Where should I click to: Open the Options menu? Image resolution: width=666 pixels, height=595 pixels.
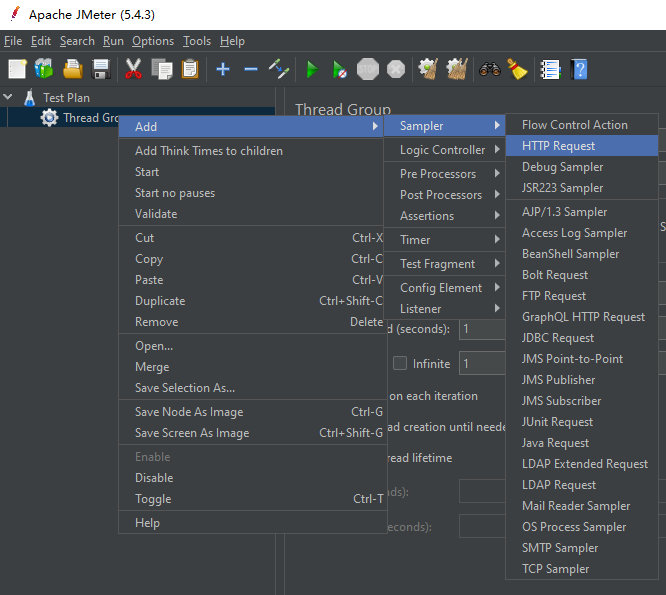coord(153,41)
